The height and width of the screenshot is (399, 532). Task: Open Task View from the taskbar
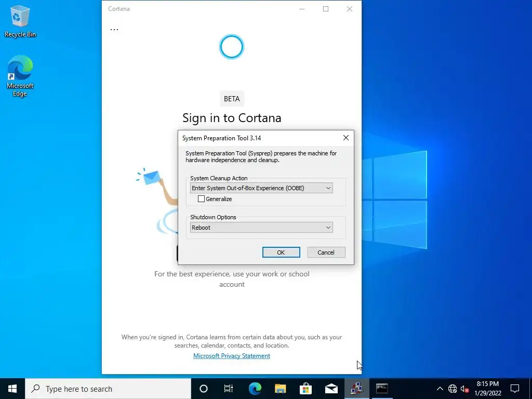pyautogui.click(x=229, y=389)
